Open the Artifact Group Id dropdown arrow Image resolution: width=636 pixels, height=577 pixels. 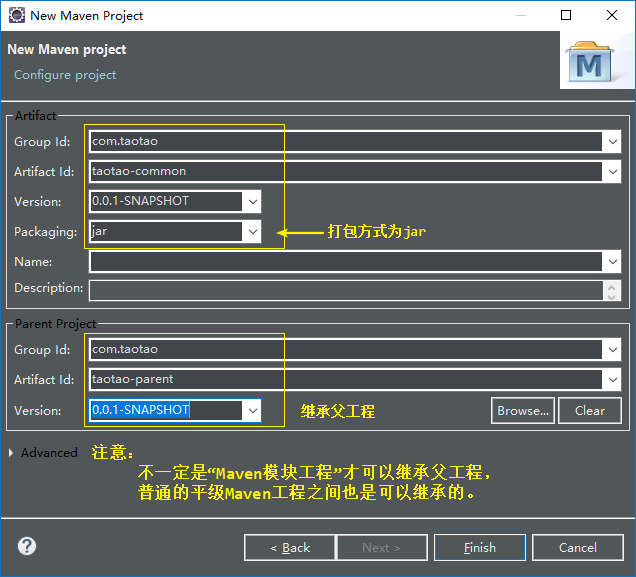tap(612, 142)
